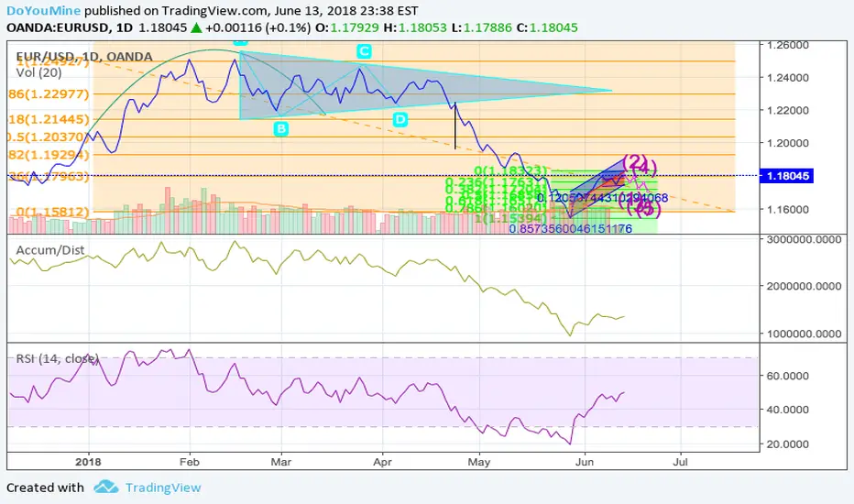Click the Fibonacci level 0.5(1.20370) label
Screen dimensions: 854x504
tap(48, 137)
